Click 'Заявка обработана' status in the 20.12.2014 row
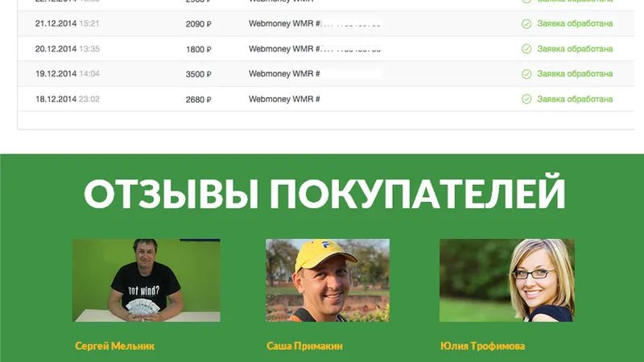 [575, 49]
